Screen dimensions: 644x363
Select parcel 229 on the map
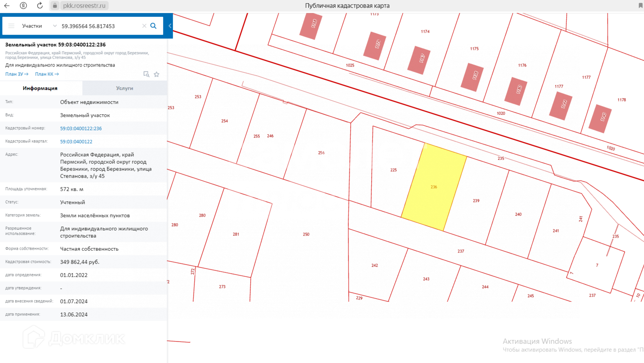(359, 298)
